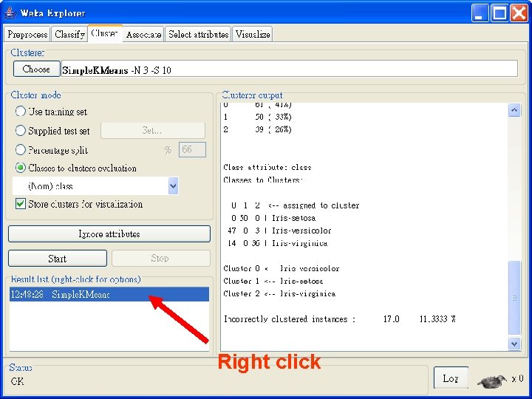
Task: Click the Iris-versicolor row in confusion matrix
Action: point(279,231)
